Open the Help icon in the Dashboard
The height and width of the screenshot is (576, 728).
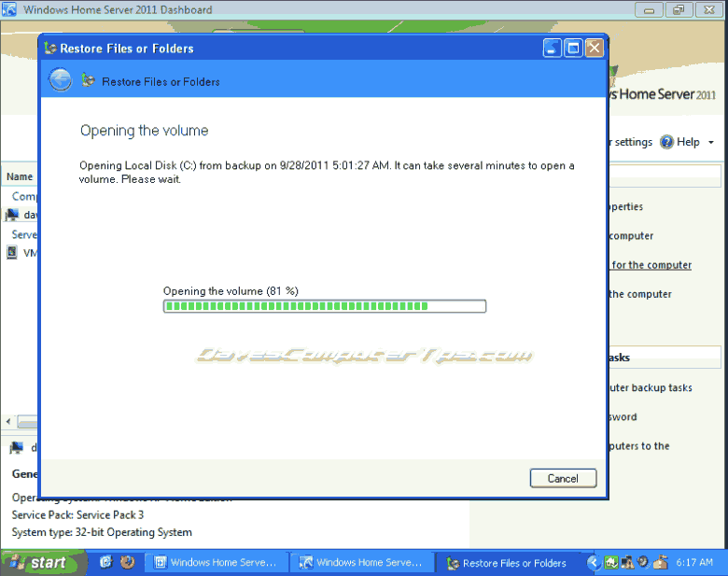(x=666, y=142)
